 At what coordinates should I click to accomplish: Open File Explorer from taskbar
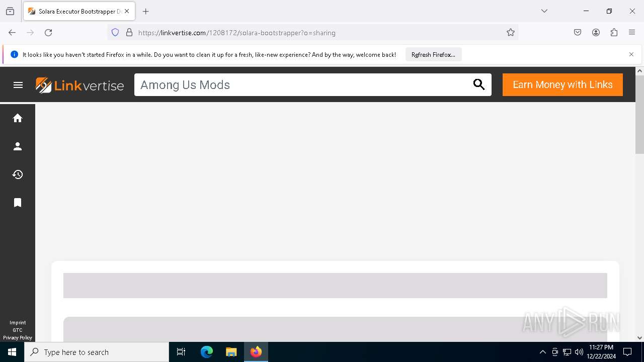coord(231,352)
